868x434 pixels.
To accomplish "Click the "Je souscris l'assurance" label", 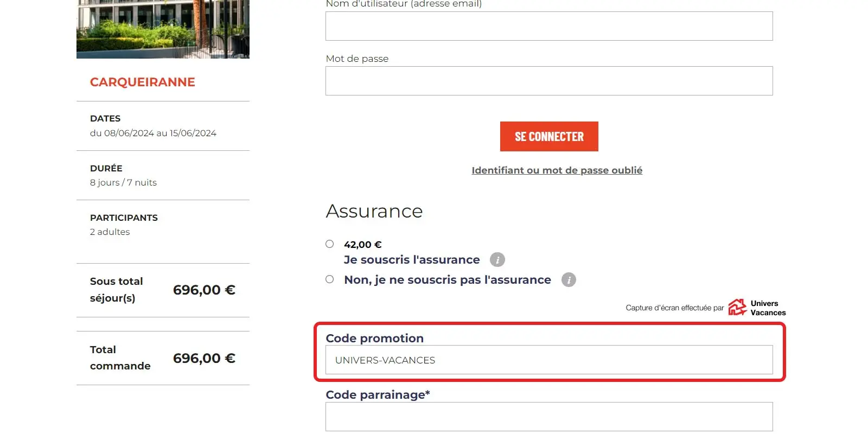I will point(412,260).
